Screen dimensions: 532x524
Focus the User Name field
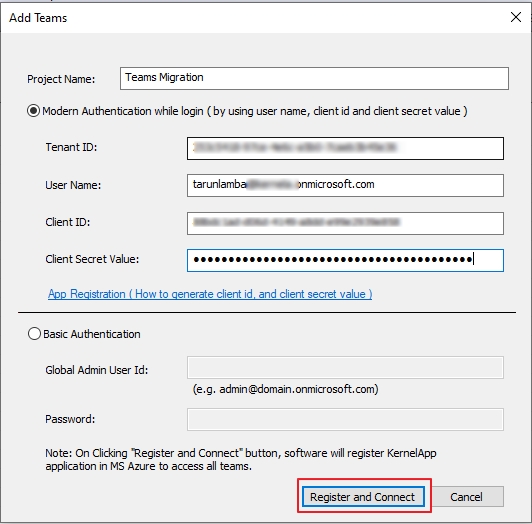coord(345,185)
